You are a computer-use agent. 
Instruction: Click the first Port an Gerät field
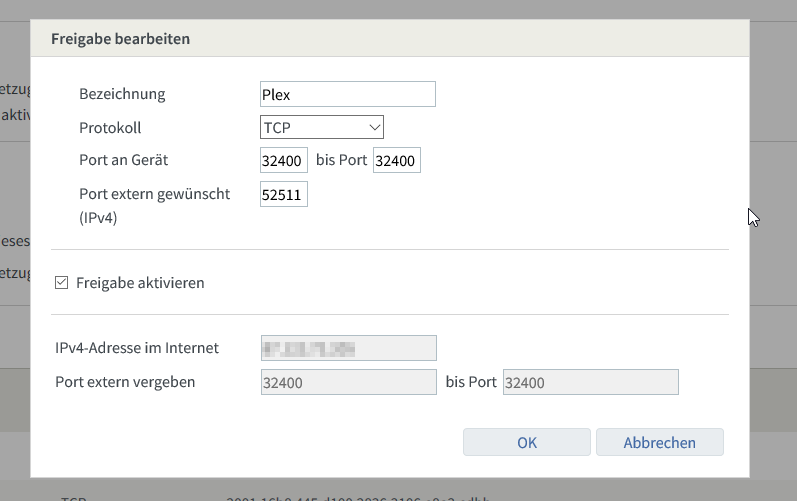tap(283, 160)
